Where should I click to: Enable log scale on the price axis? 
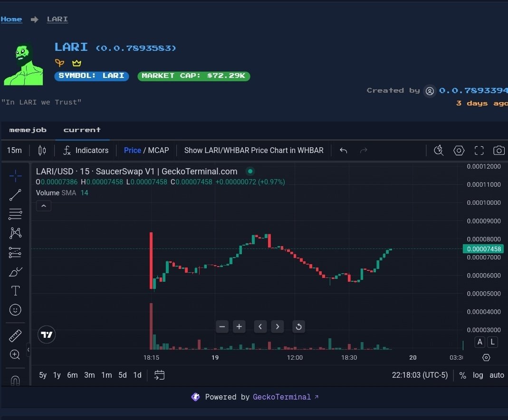click(x=478, y=375)
